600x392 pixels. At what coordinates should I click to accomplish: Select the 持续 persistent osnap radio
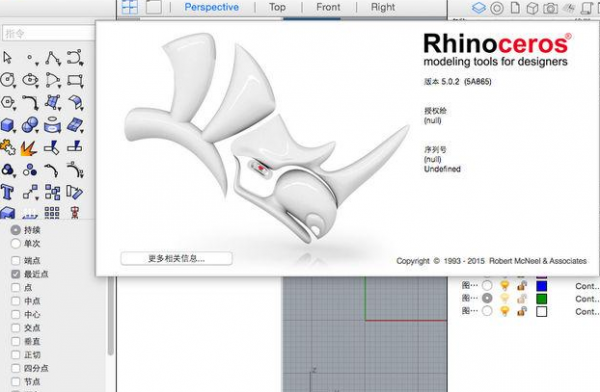click(x=16, y=230)
